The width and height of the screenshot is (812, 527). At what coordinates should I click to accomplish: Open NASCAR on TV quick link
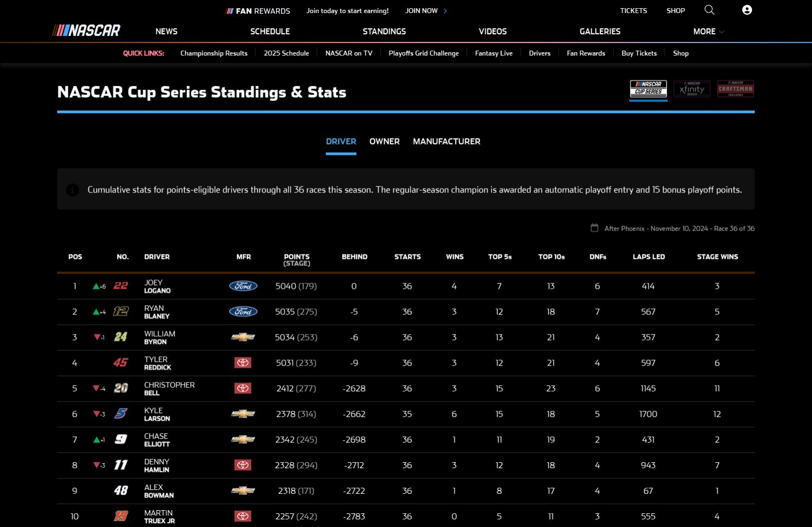pos(349,53)
